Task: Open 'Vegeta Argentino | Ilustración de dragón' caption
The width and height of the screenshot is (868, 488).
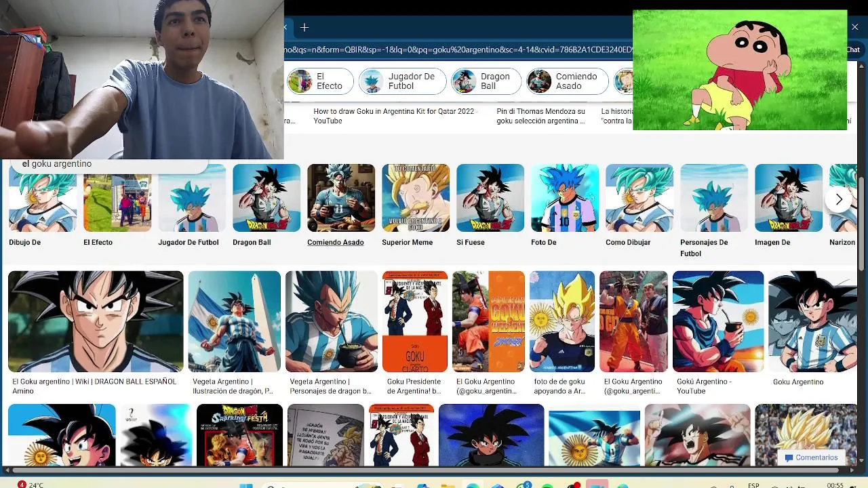Action: pos(233,386)
